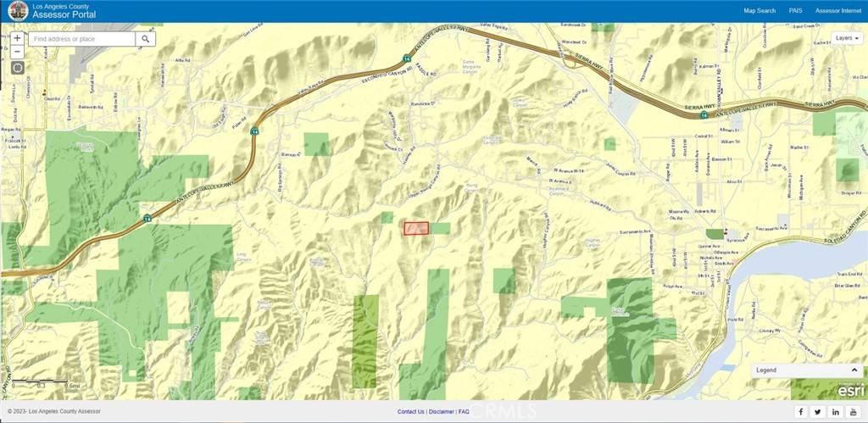Expand the Legend panel
868x423 pixels.
click(807, 370)
